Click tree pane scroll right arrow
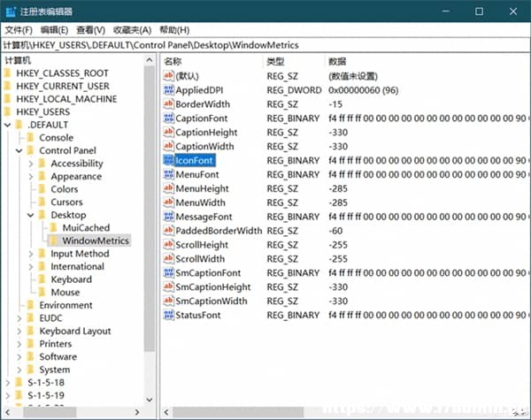The width and height of the screenshot is (531, 420). point(137,412)
